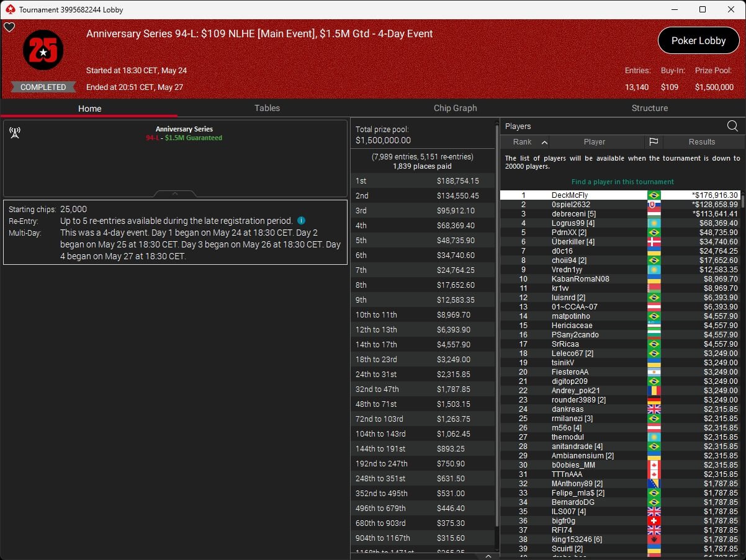Click 0spiel2632's country flag

click(x=654, y=205)
